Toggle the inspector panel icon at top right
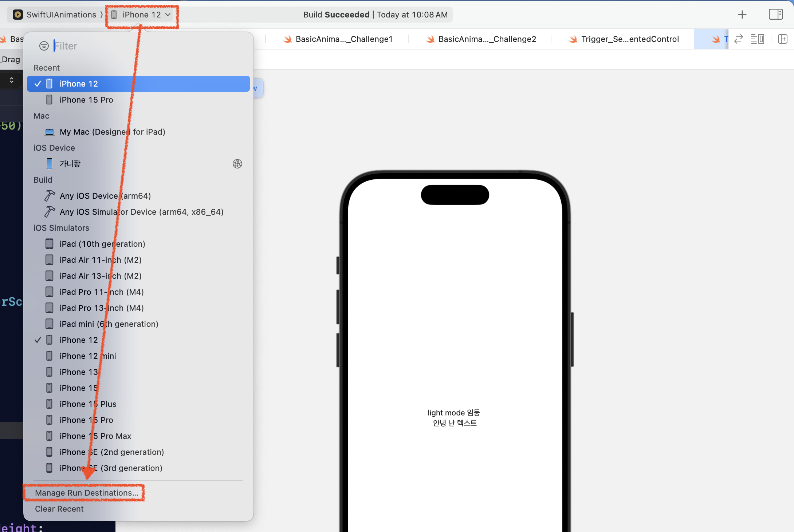 775,15
